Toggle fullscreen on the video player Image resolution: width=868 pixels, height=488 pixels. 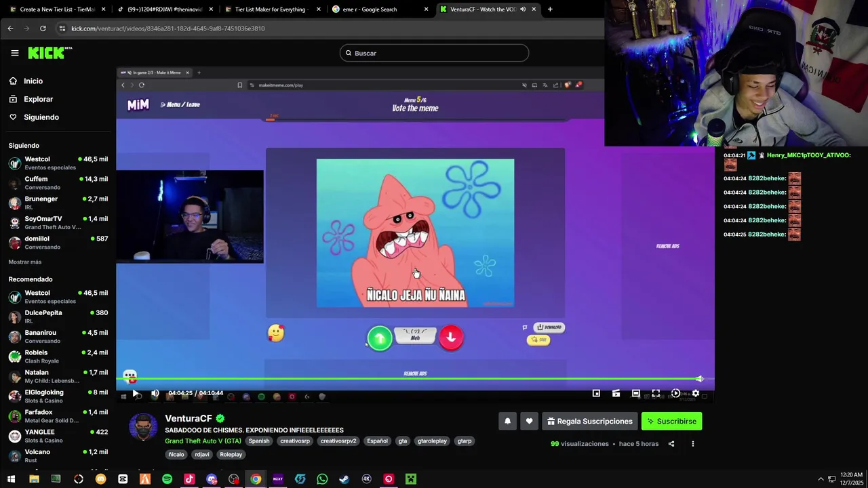click(x=656, y=393)
